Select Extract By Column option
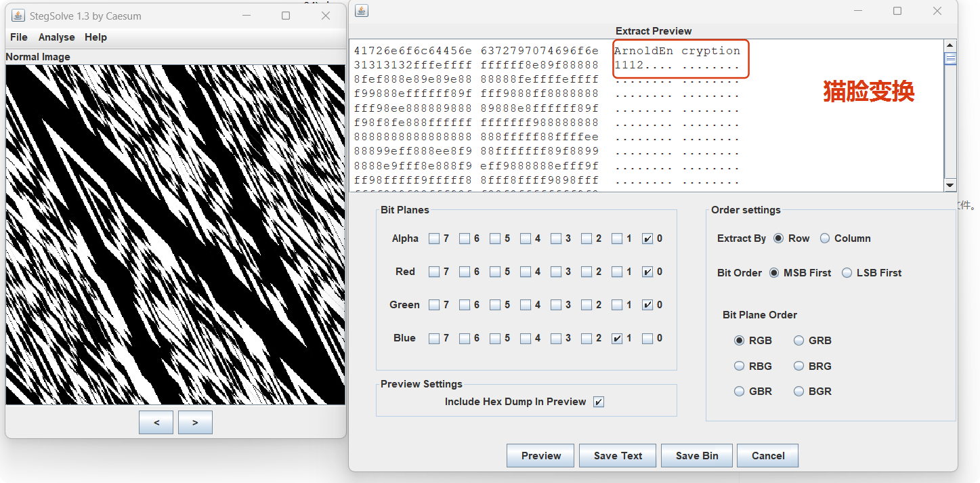 click(x=825, y=238)
